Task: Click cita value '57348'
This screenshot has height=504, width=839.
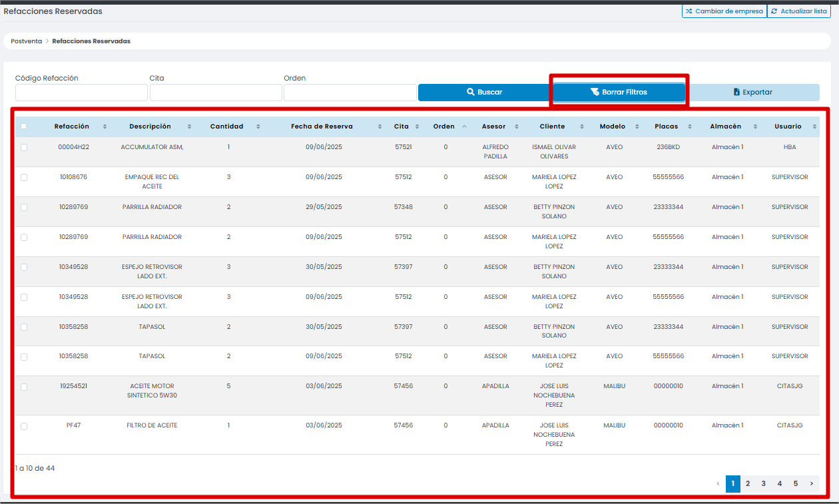Action: coord(404,207)
